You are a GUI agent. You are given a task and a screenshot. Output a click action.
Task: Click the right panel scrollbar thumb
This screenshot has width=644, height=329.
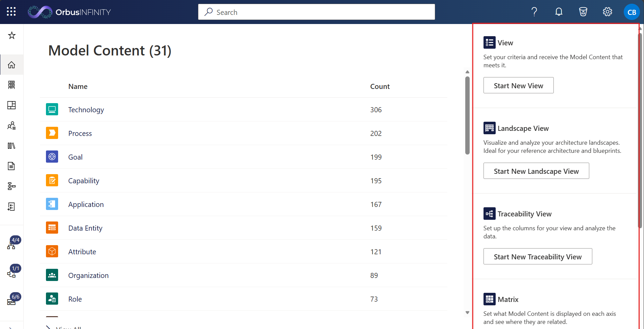pyautogui.click(x=640, y=130)
